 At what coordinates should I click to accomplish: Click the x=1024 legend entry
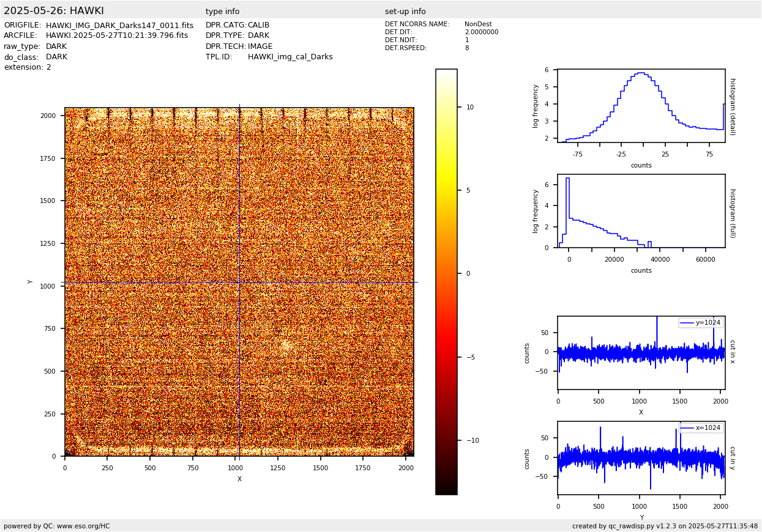701,428
